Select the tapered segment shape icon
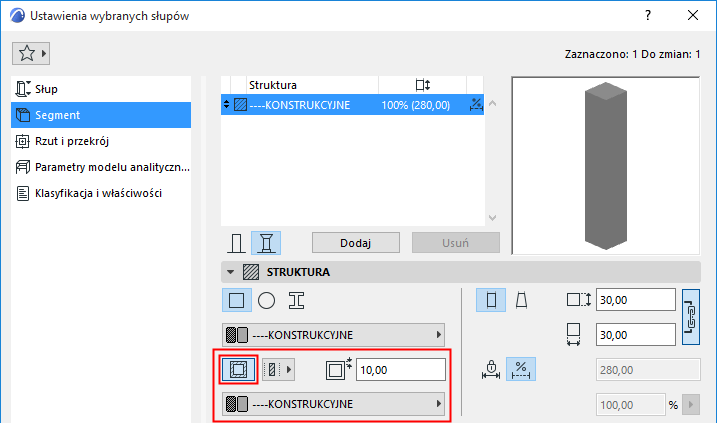 pos(521,300)
